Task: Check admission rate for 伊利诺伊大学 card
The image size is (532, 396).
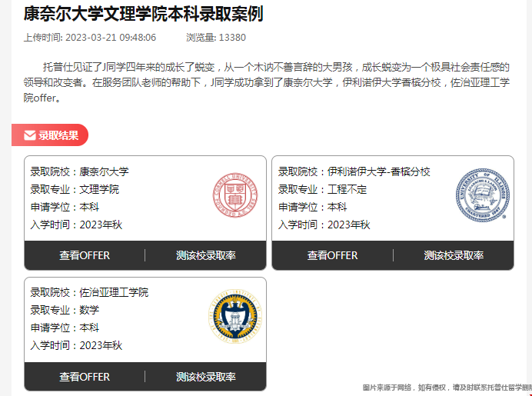Action: tap(454, 255)
